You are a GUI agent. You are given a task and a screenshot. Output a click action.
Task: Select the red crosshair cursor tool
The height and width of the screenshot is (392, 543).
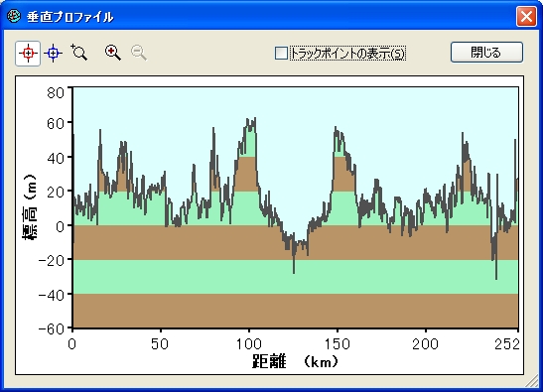(x=28, y=54)
